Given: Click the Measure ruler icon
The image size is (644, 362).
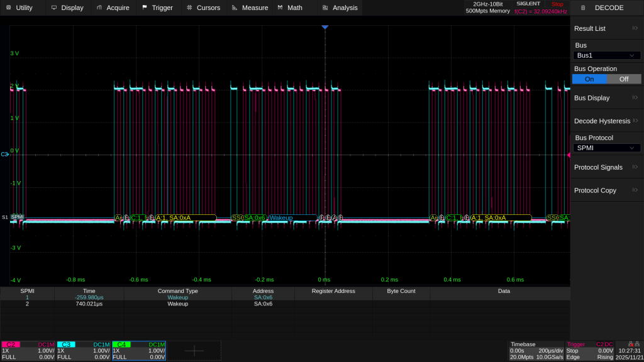Looking at the screenshot, I should coord(235,8).
